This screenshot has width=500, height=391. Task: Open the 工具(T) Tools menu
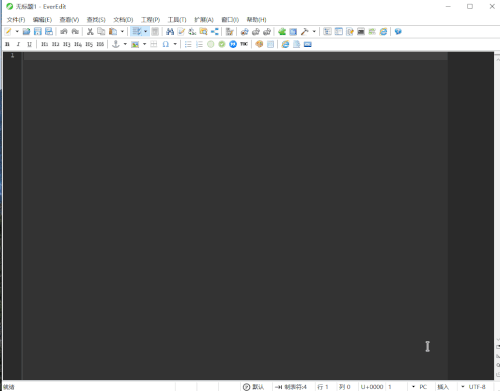pos(177,20)
